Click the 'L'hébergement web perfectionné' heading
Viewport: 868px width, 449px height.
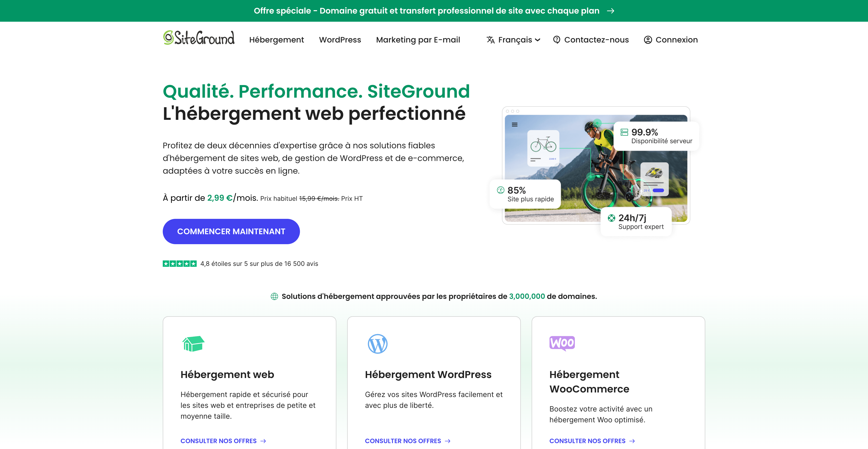pyautogui.click(x=314, y=113)
